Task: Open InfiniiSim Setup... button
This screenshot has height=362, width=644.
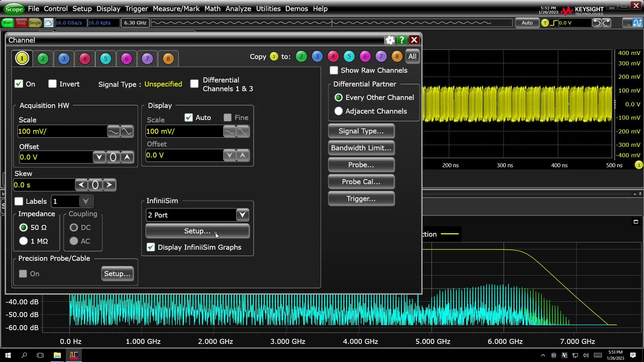Action: point(197,231)
